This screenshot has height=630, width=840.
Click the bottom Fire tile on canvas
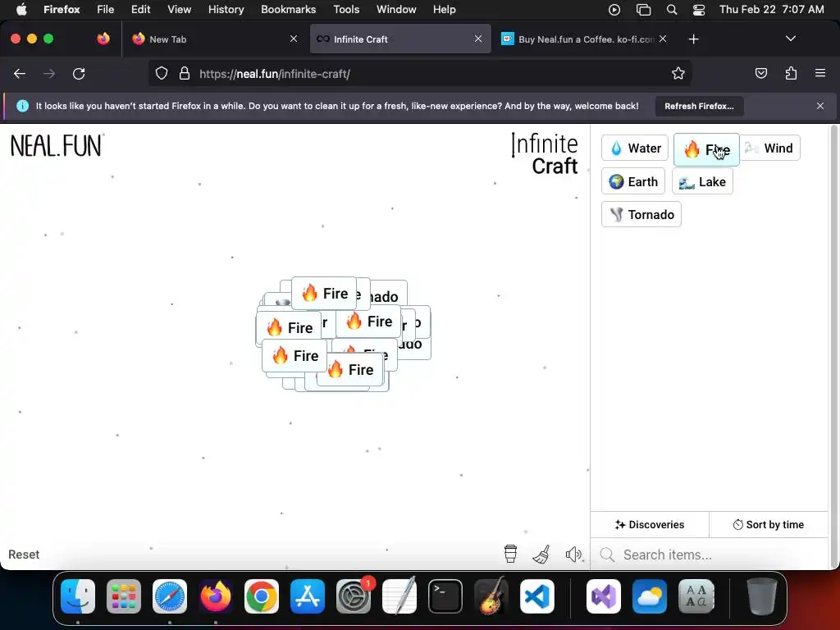tap(349, 370)
